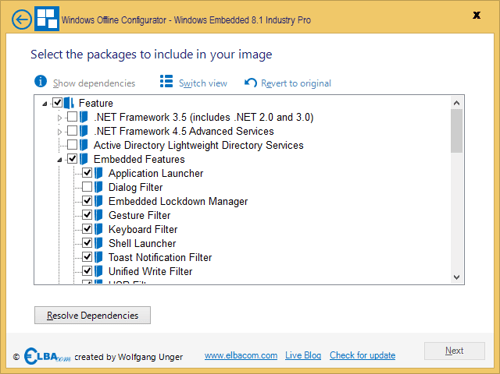500x374 pixels.
Task: Click the Active Directory Lightweight Directory Services icon
Action: pos(84,145)
